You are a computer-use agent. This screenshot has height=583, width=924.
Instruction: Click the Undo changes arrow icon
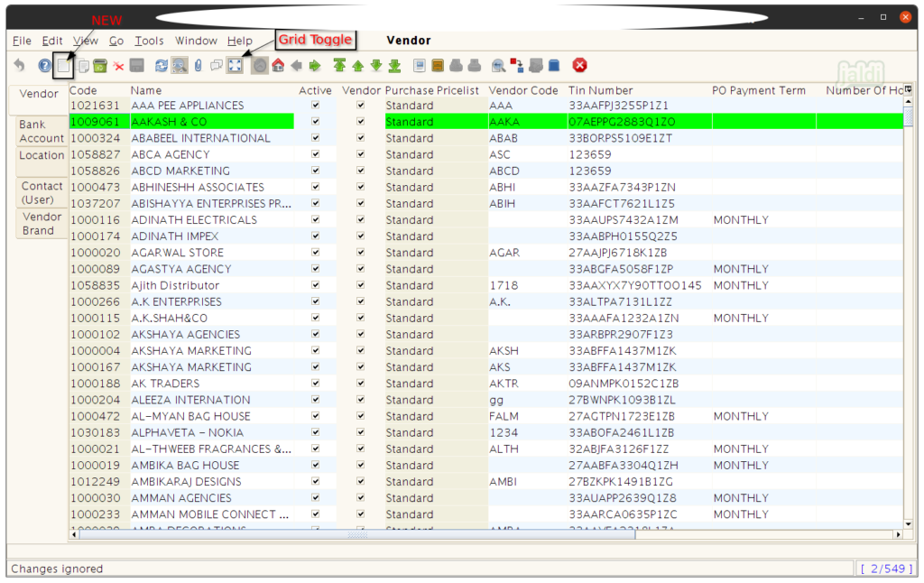coord(20,66)
